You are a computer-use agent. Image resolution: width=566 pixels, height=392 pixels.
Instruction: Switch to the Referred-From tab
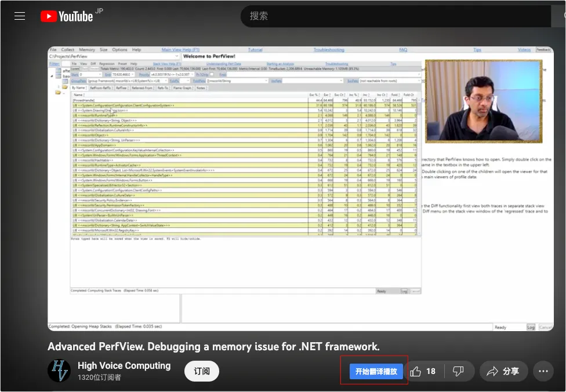[142, 88]
